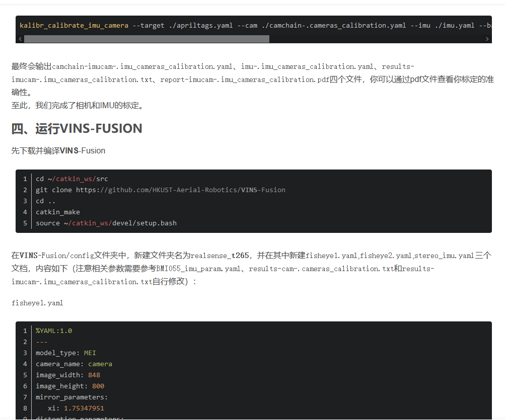Click the GitHub URL for VINS-Fusion on line 2
The image size is (505, 420).
pos(180,190)
